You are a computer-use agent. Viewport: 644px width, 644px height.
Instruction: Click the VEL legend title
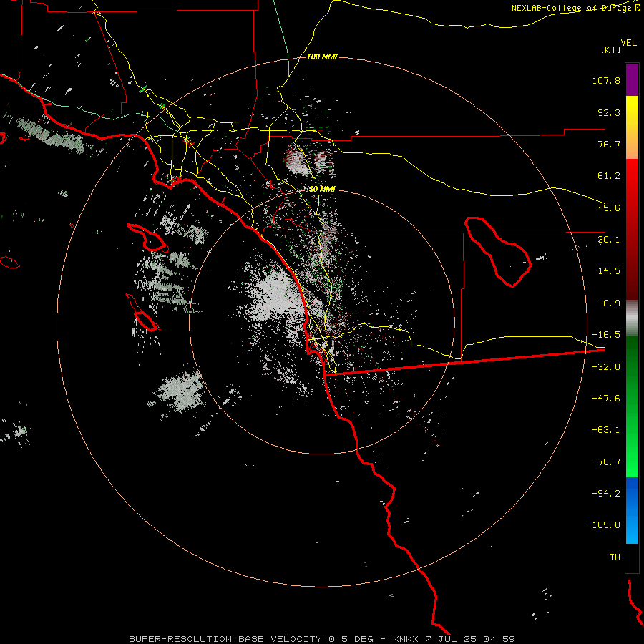628,43
